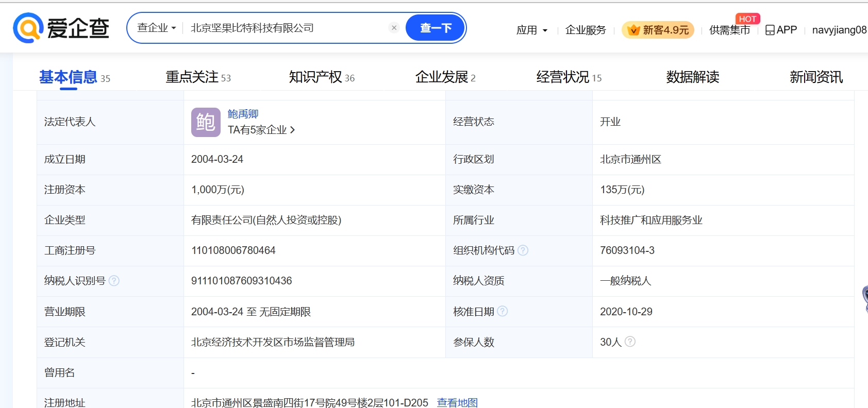Open 企业服务 in the top navigation
The image size is (868, 408).
click(586, 30)
